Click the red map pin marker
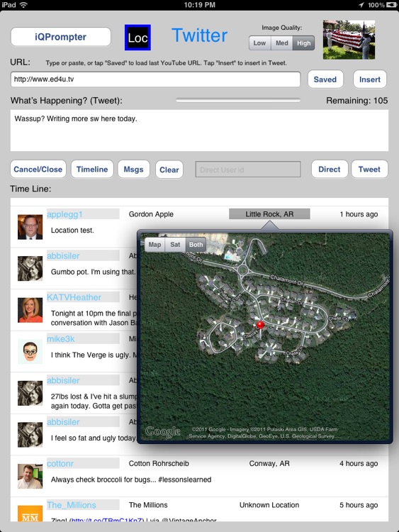The image size is (399, 532). tap(260, 325)
